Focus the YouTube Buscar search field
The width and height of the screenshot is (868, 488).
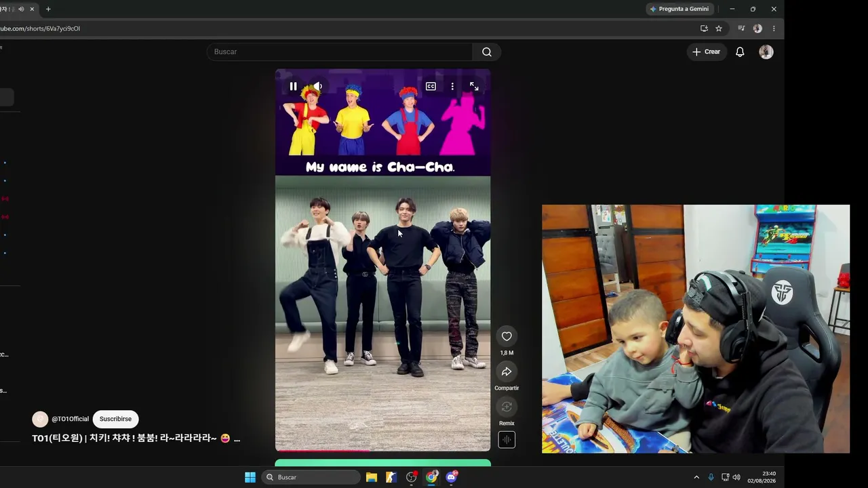pyautogui.click(x=340, y=52)
